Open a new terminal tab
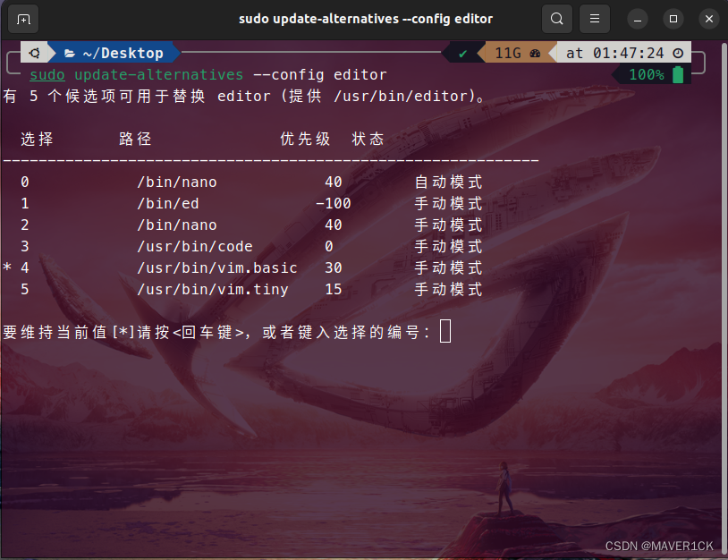 (x=23, y=19)
